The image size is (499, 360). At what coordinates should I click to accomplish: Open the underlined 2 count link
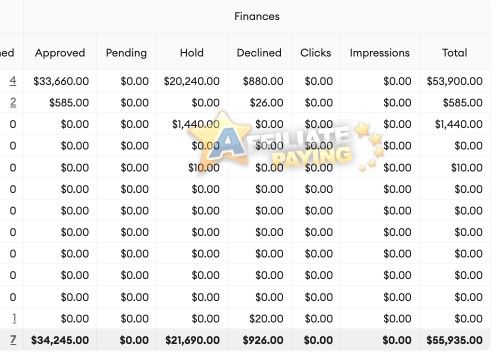(x=13, y=102)
